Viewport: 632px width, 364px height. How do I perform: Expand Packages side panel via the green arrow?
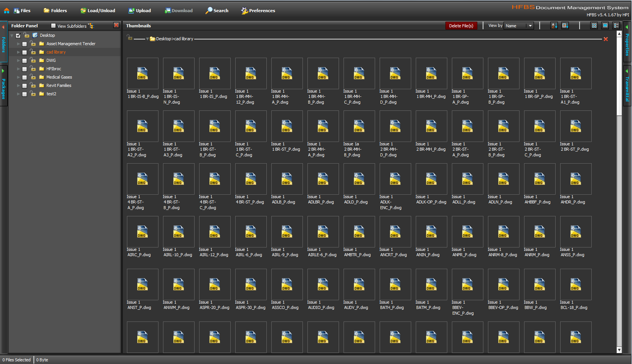pos(3,71)
